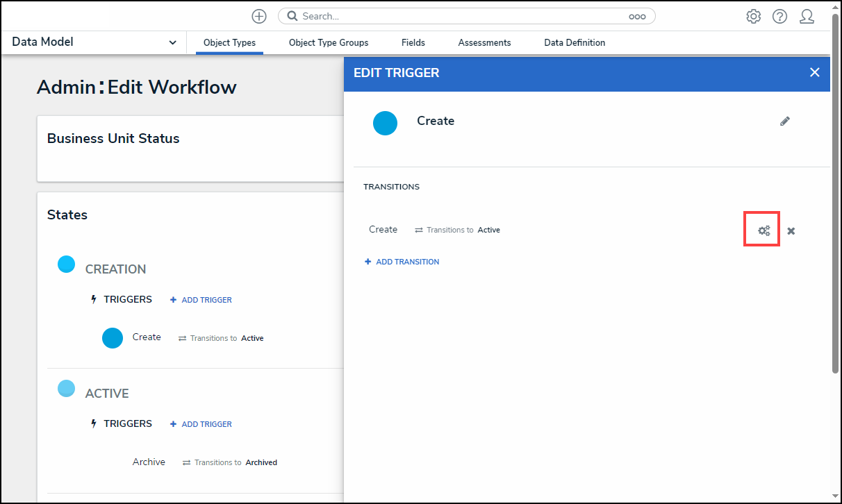Screen dimensions: 842x504
Task: Click the search options ellipsis icon
Action: click(636, 17)
